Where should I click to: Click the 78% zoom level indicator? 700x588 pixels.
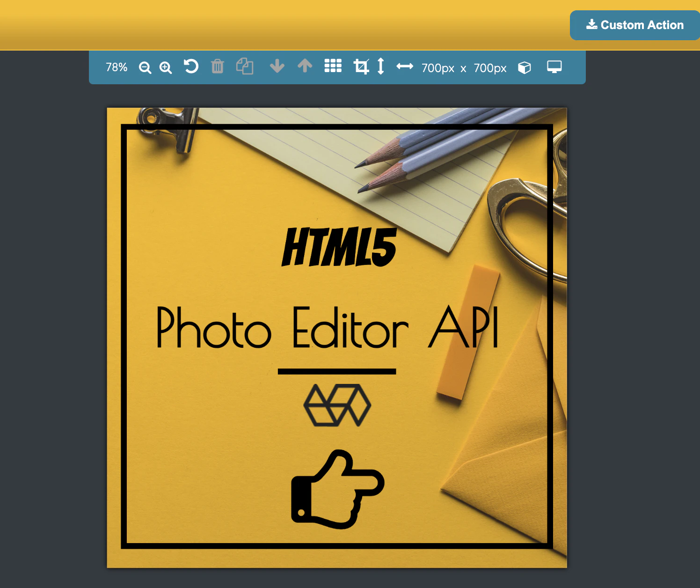(x=116, y=67)
